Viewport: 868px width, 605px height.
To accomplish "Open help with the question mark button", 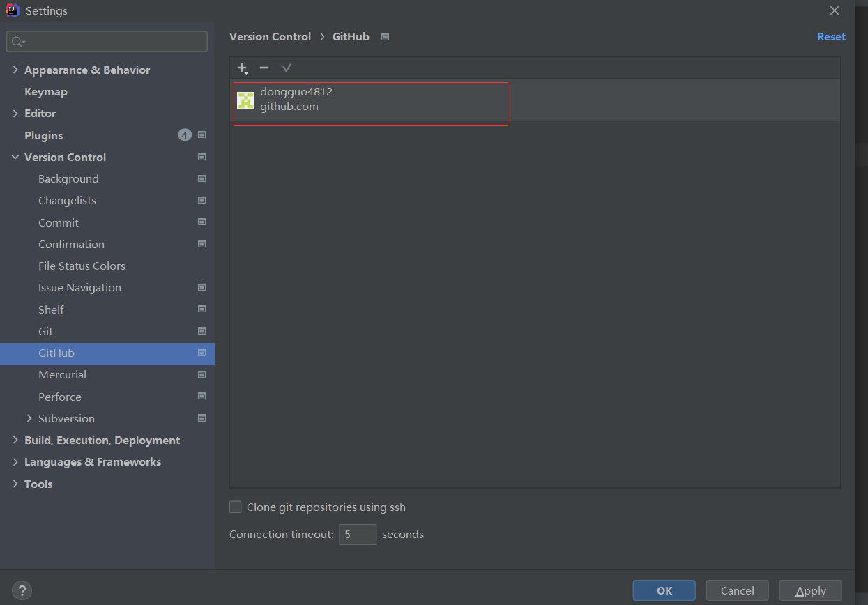I will [22, 590].
